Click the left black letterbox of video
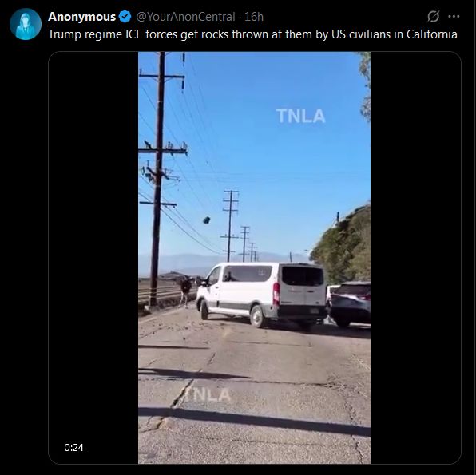This screenshot has height=475, width=476. click(x=93, y=257)
